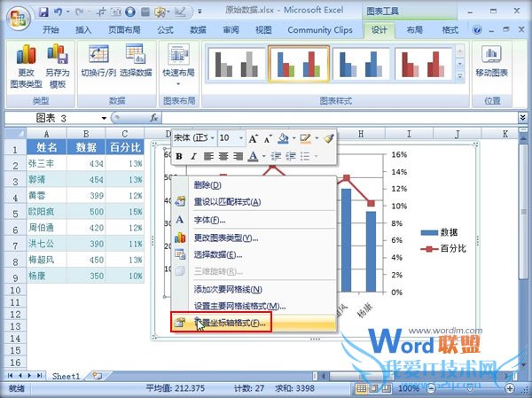Open the Name Box dropdown

tap(104, 118)
